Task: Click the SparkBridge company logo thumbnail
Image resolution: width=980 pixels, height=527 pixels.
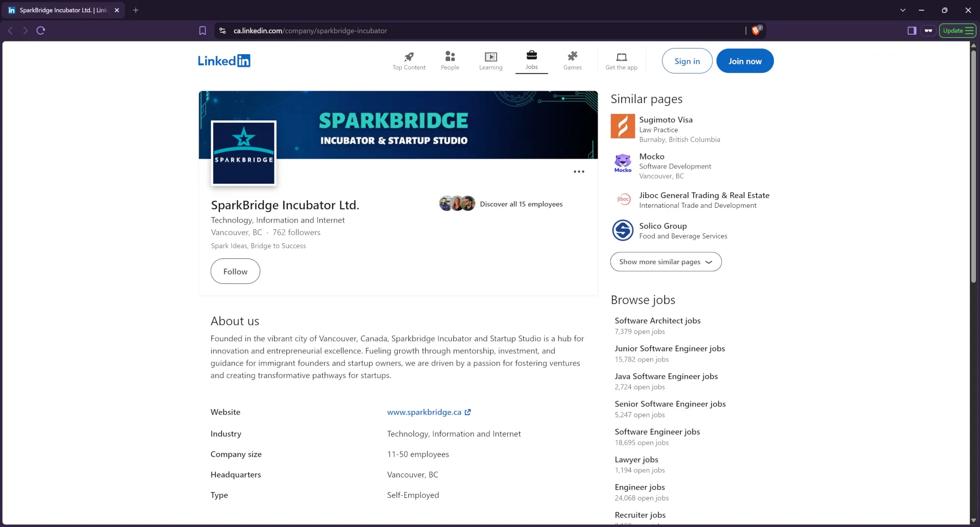Action: click(x=243, y=153)
